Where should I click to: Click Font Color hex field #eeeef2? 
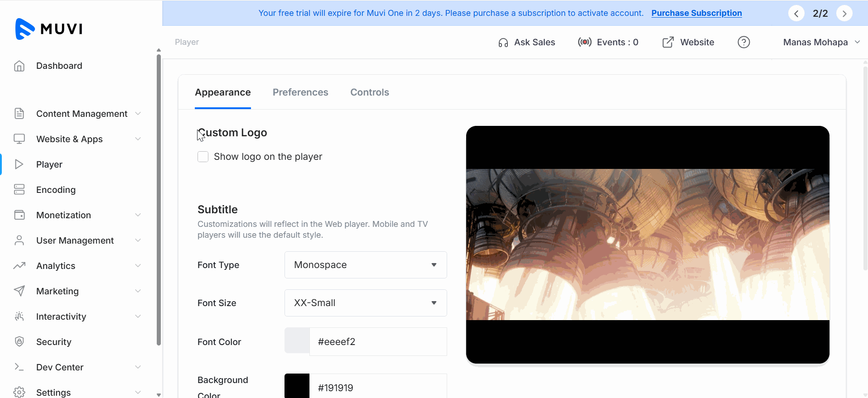tap(378, 342)
